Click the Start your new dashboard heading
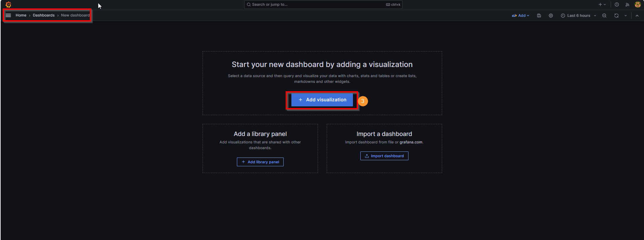This screenshot has height=240, width=644. [x=322, y=65]
